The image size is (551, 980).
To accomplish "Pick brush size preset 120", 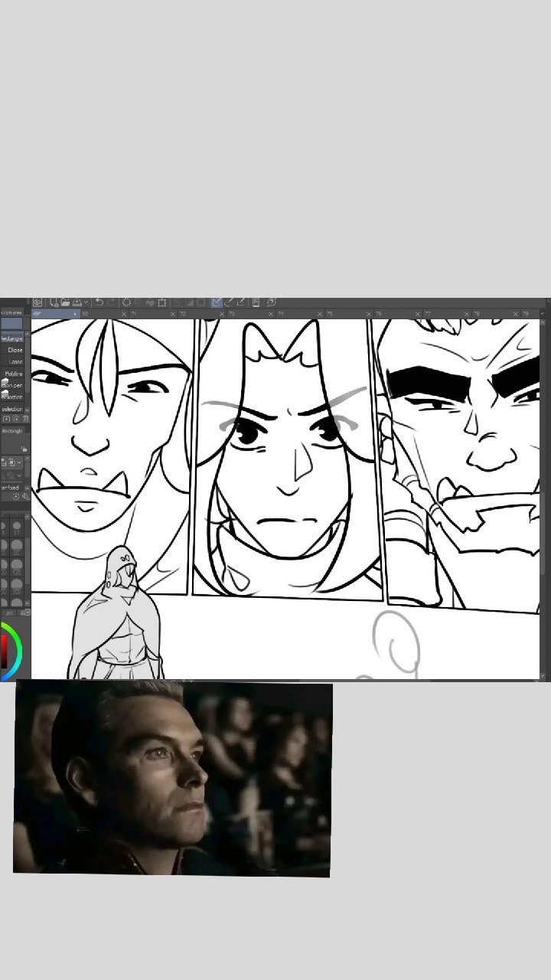I will pos(17,567).
